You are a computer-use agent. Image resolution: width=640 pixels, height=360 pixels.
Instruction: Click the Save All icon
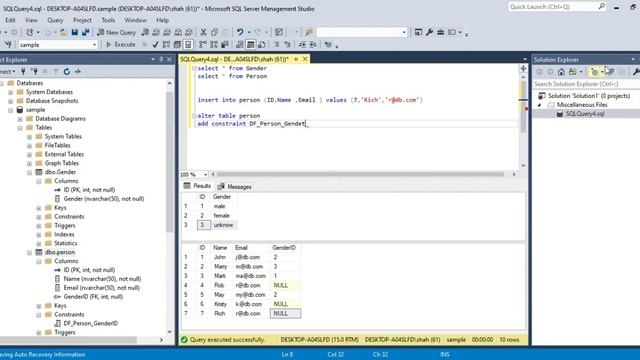point(85,32)
